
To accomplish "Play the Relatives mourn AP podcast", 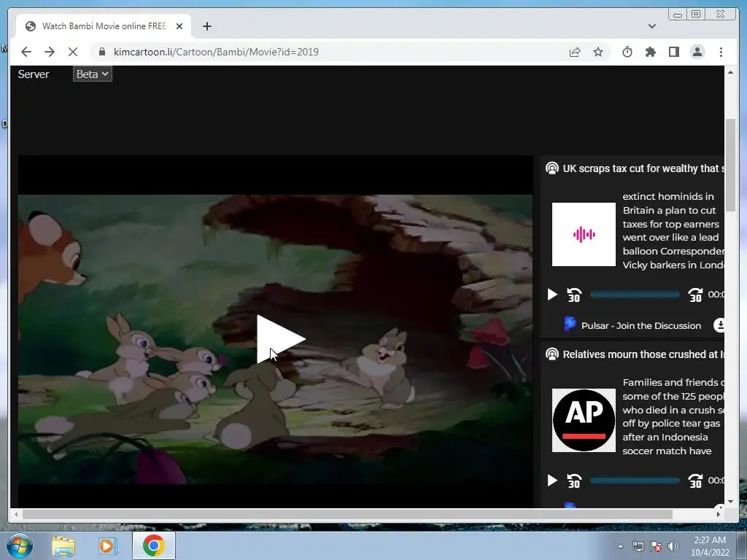I will (x=552, y=480).
